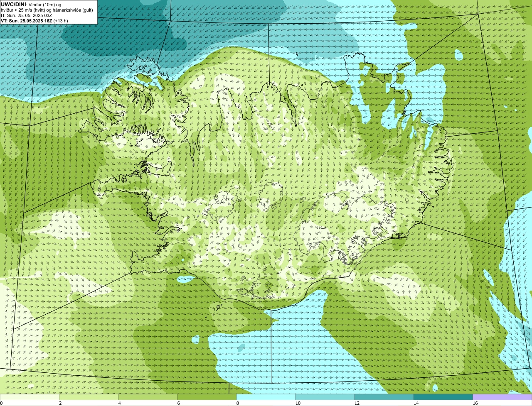Click the '8' label on the color scale
532x406 pixels.
click(x=238, y=403)
